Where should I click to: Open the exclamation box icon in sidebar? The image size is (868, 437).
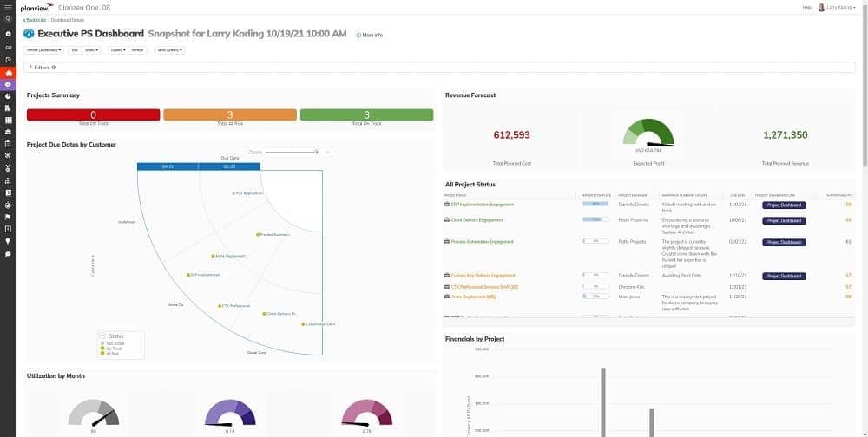click(x=8, y=229)
